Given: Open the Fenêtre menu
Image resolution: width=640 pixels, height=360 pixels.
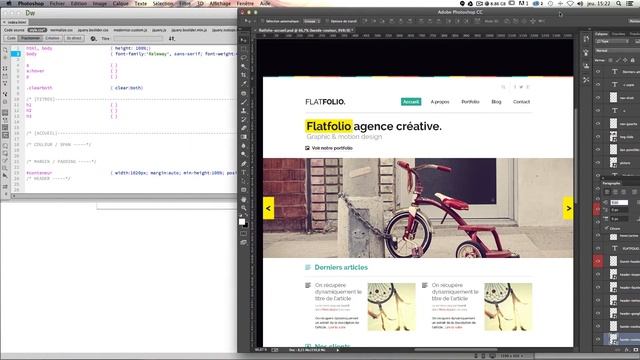Looking at the screenshot, I should 245,3.
